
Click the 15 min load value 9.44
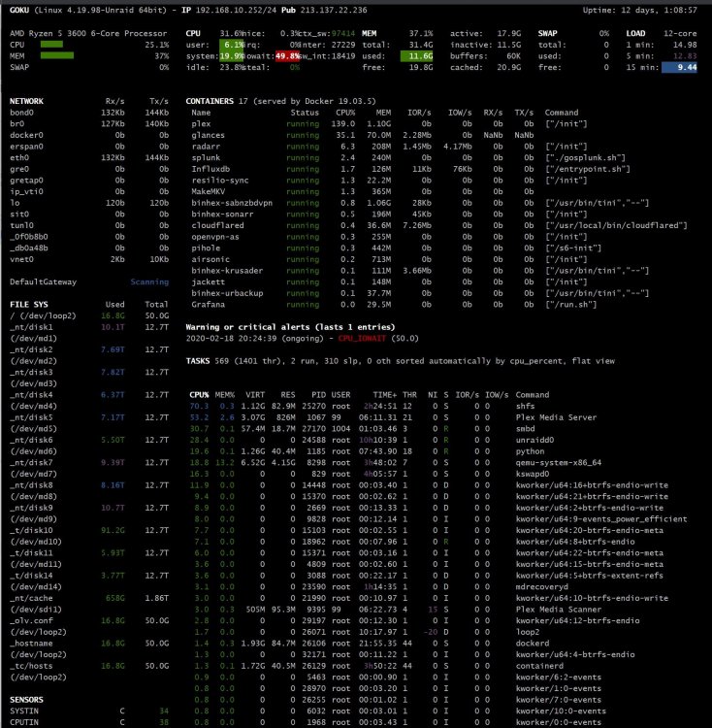pyautogui.click(x=680, y=67)
